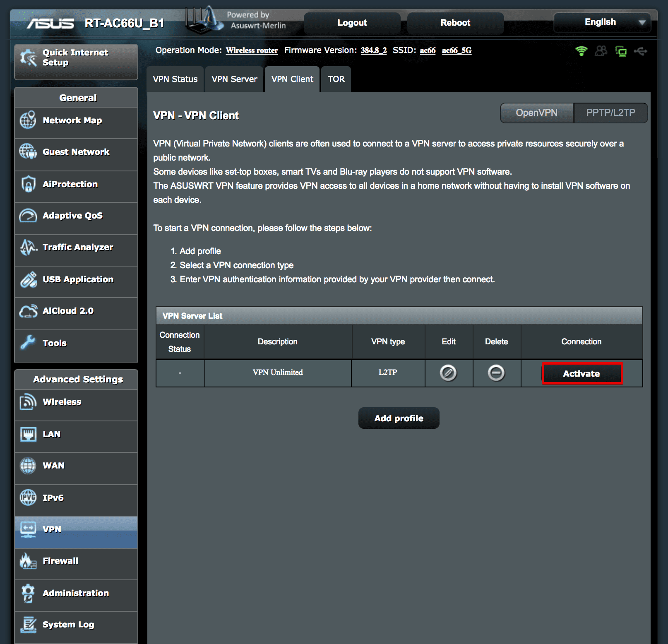Screen dimensions: 668x644
Task: Activate the VPN Unlimited connection
Action: [581, 373]
